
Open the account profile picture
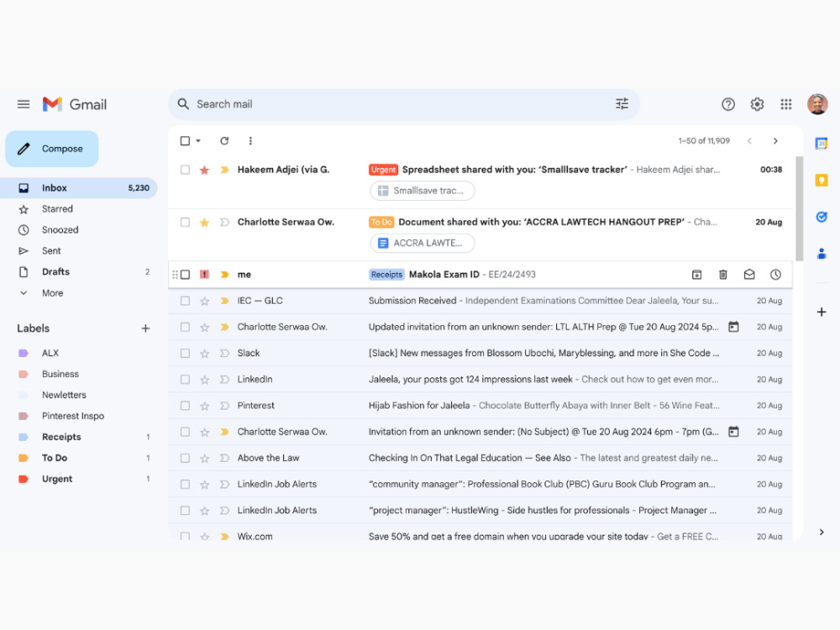pyautogui.click(x=817, y=104)
